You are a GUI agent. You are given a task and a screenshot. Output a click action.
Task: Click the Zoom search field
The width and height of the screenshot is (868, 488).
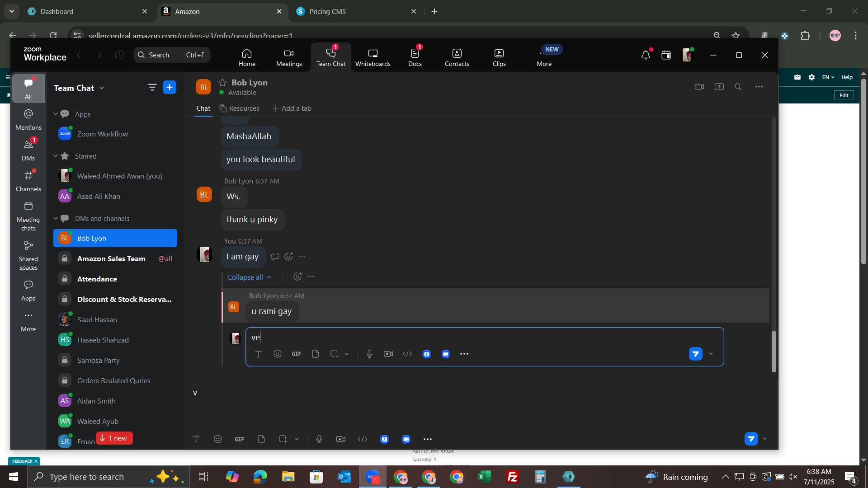coord(172,55)
